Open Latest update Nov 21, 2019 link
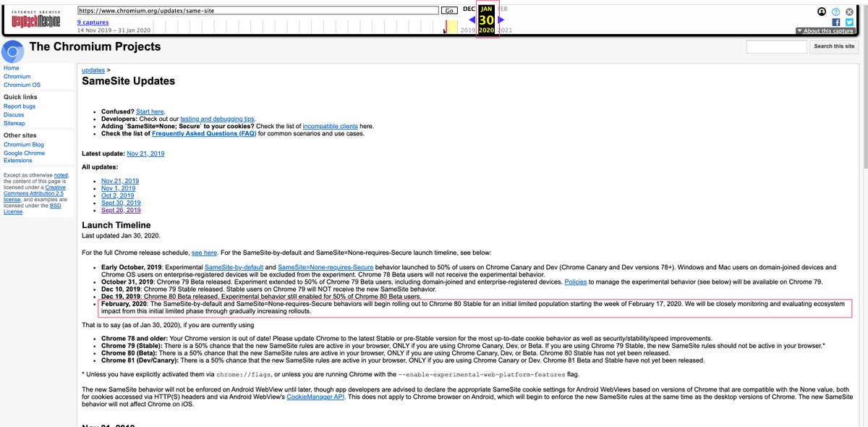This screenshot has width=868, height=427. click(145, 153)
